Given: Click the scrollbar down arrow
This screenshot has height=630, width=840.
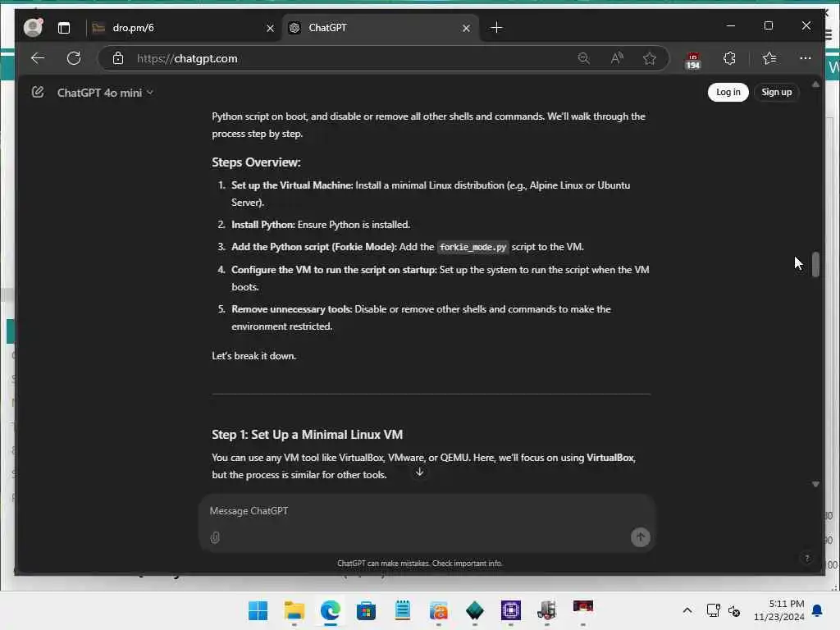Looking at the screenshot, I should point(815,484).
